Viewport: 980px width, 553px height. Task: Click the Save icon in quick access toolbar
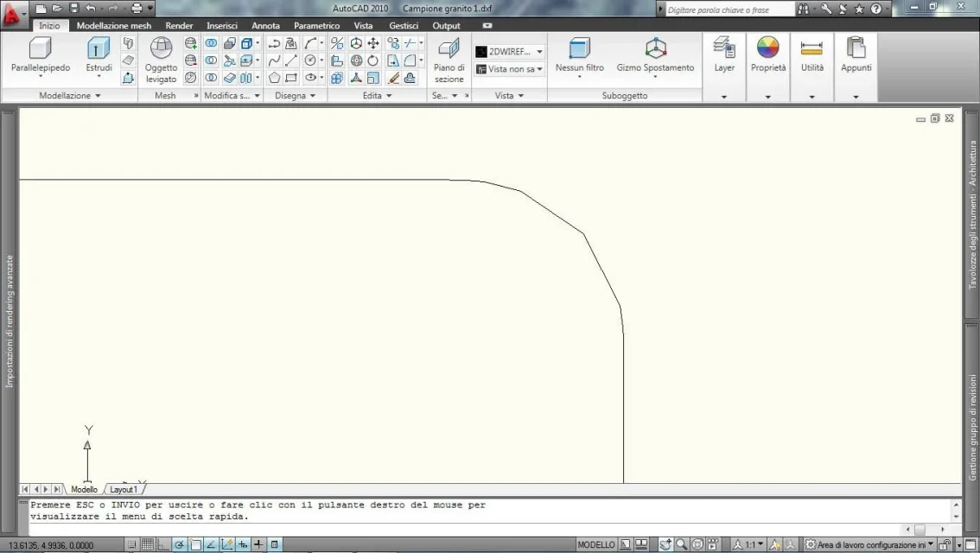point(73,8)
